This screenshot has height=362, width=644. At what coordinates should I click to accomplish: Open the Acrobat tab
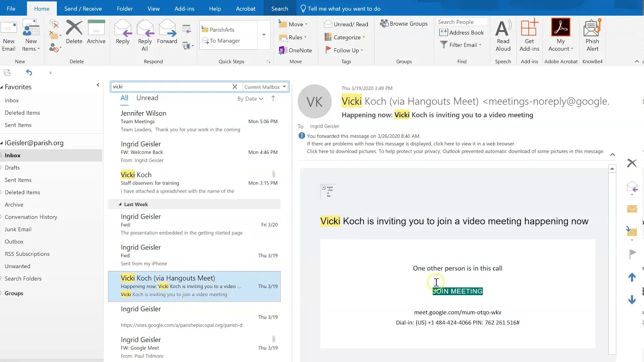[x=246, y=9]
